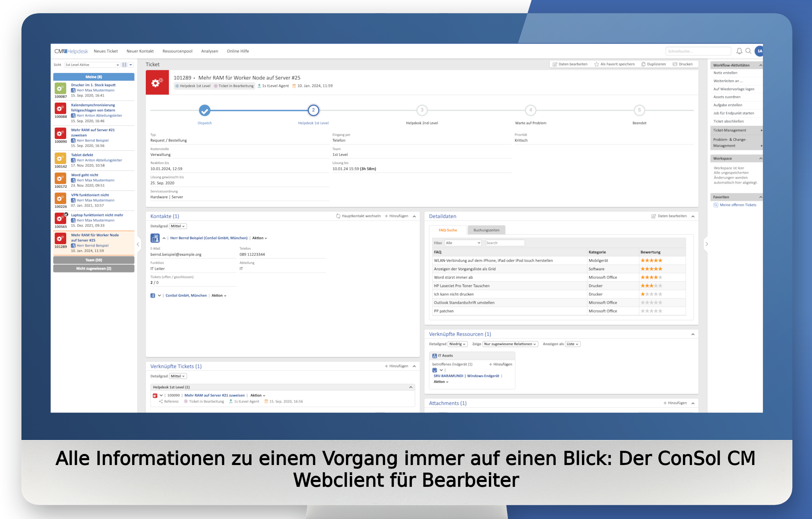Open the Detailgrad dropdown in Kontakte
The image size is (812, 519).
177,226
